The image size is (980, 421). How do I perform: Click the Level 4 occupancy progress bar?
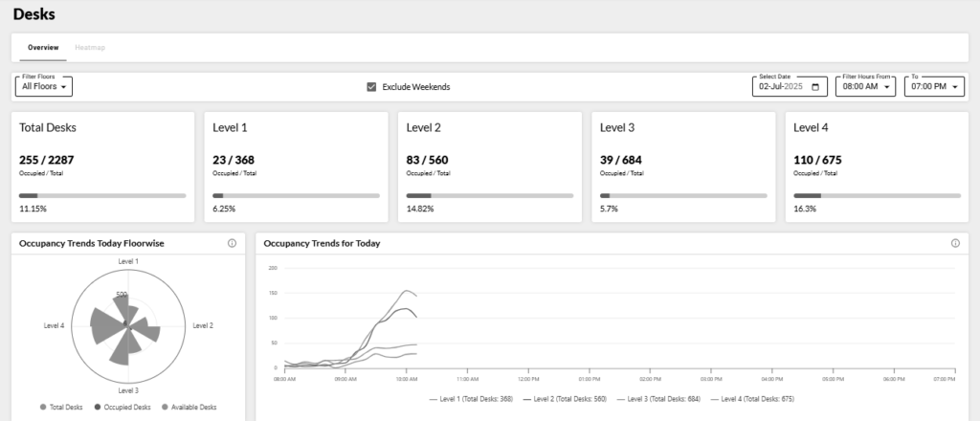(x=877, y=195)
